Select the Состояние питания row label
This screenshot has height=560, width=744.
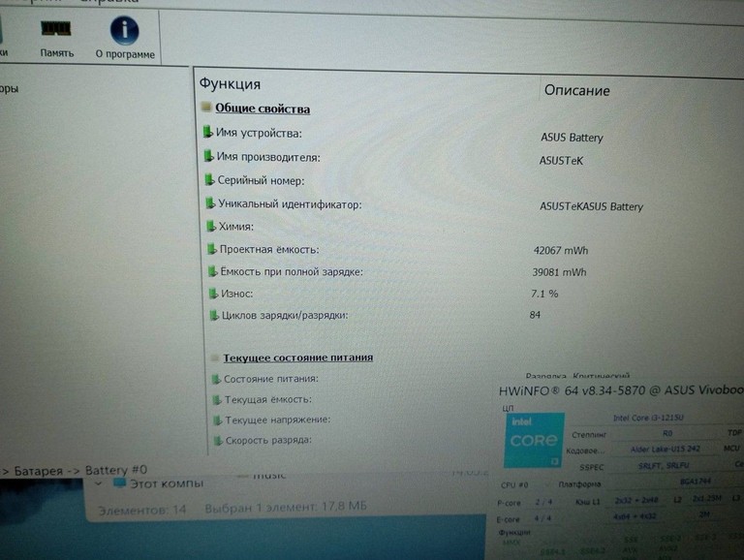click(271, 379)
